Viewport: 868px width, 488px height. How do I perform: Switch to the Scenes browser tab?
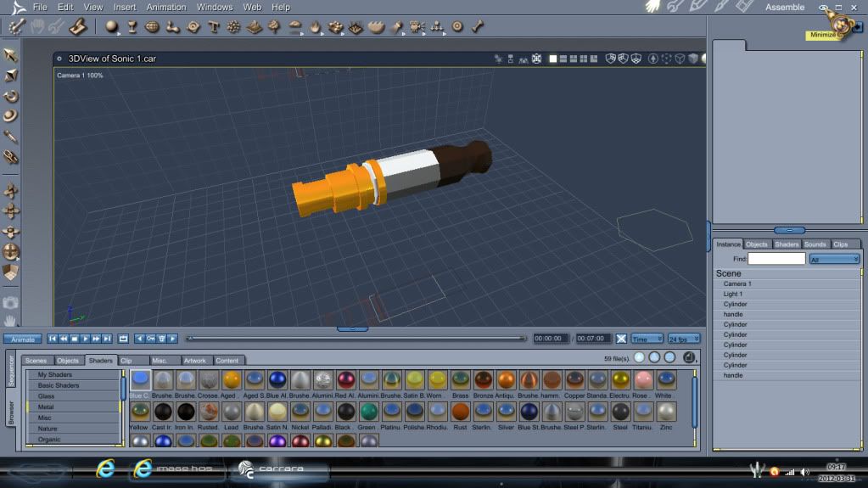click(x=36, y=361)
